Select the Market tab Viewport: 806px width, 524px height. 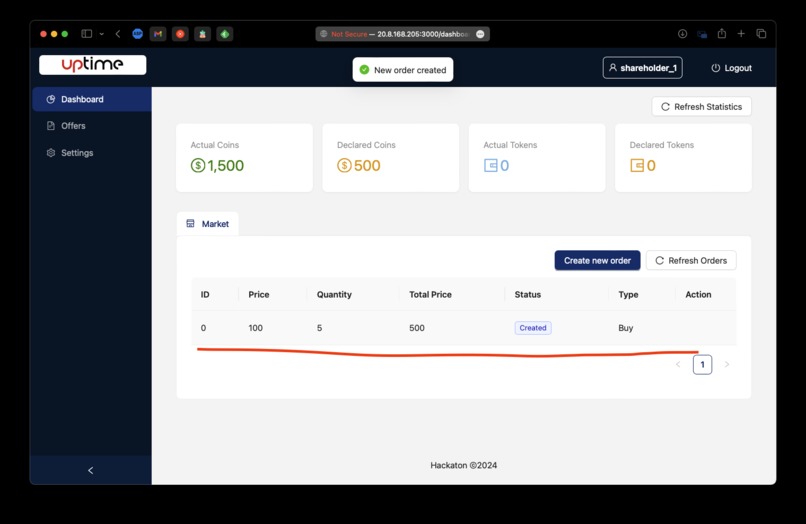coord(208,224)
